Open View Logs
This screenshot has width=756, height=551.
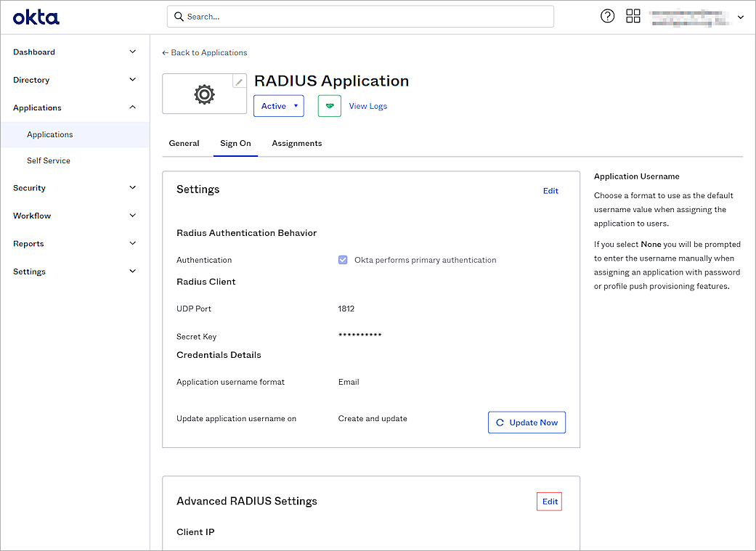tap(367, 105)
